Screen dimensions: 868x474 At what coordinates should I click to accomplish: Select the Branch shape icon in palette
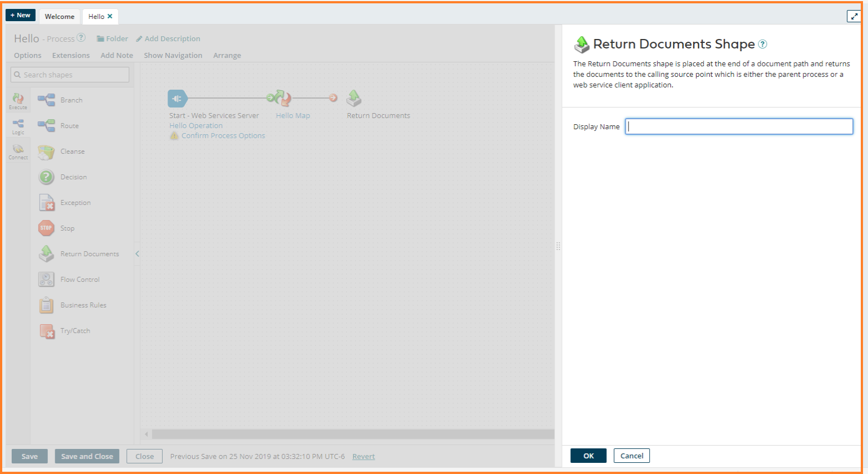[x=46, y=100]
